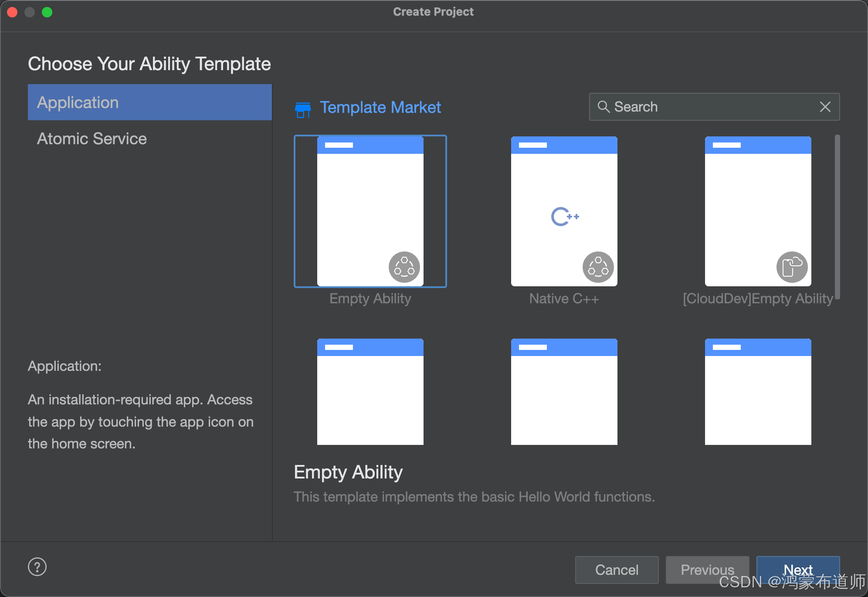Click the help question mark icon
868x597 pixels.
[37, 567]
